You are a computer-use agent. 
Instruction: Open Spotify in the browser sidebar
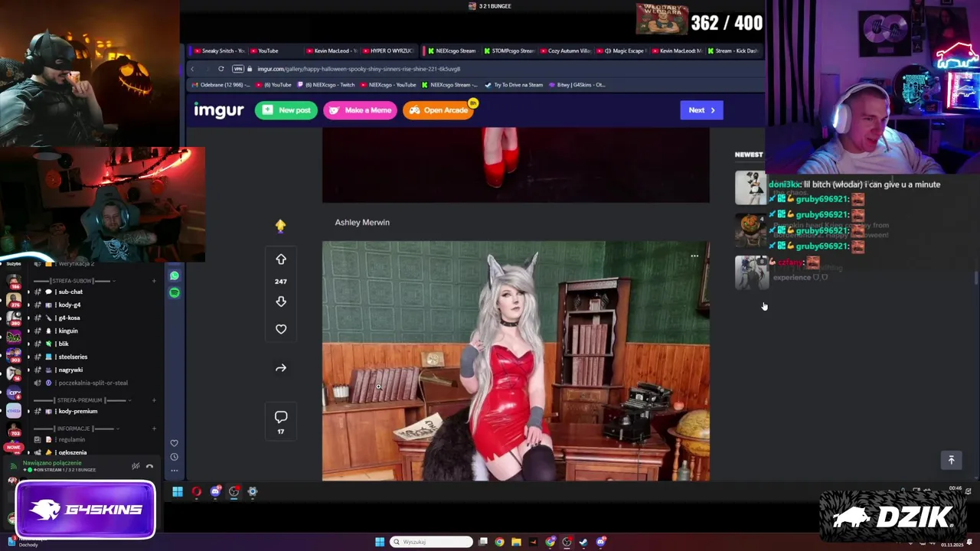click(175, 292)
